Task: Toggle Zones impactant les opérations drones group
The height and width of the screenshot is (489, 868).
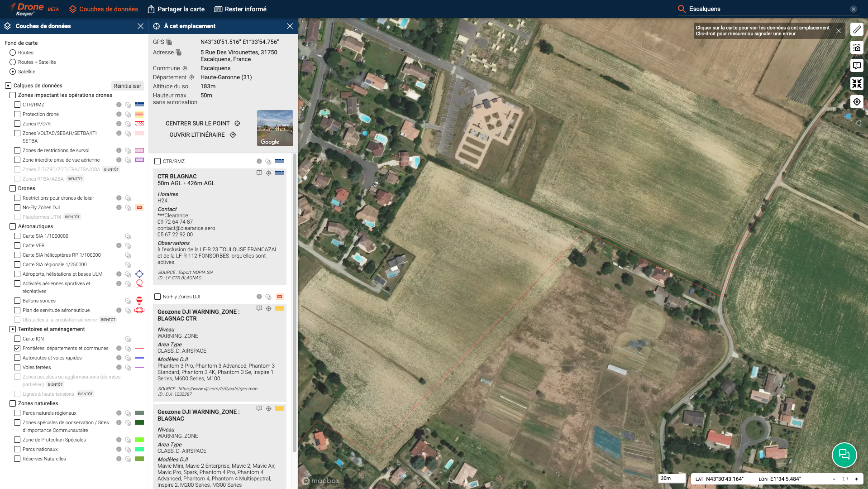Action: [x=13, y=95]
